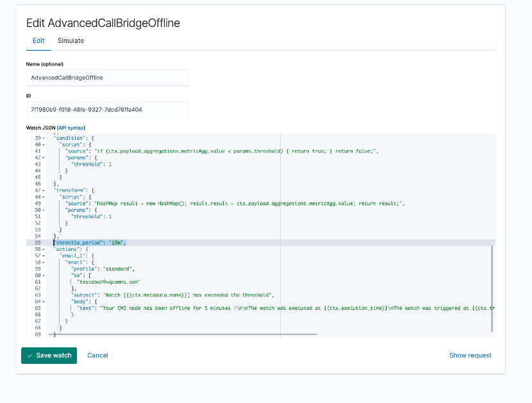Select the Edit tab
The width and height of the screenshot is (532, 403).
pos(38,41)
